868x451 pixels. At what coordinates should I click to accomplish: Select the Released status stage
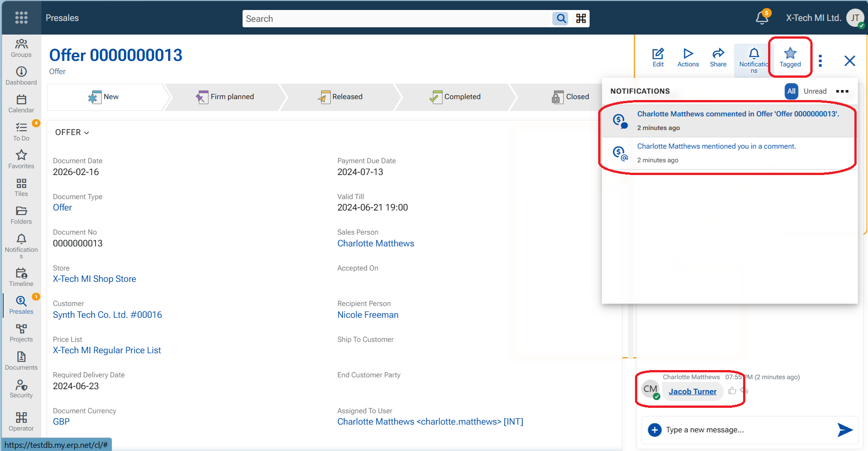click(x=340, y=97)
